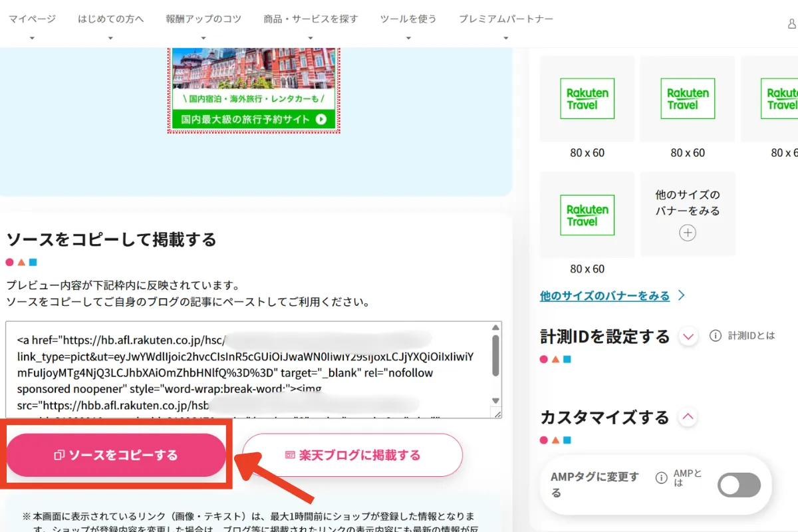This screenshot has width=798, height=532.
Task: Open the ツールを使う menu
Action: pyautogui.click(x=408, y=19)
